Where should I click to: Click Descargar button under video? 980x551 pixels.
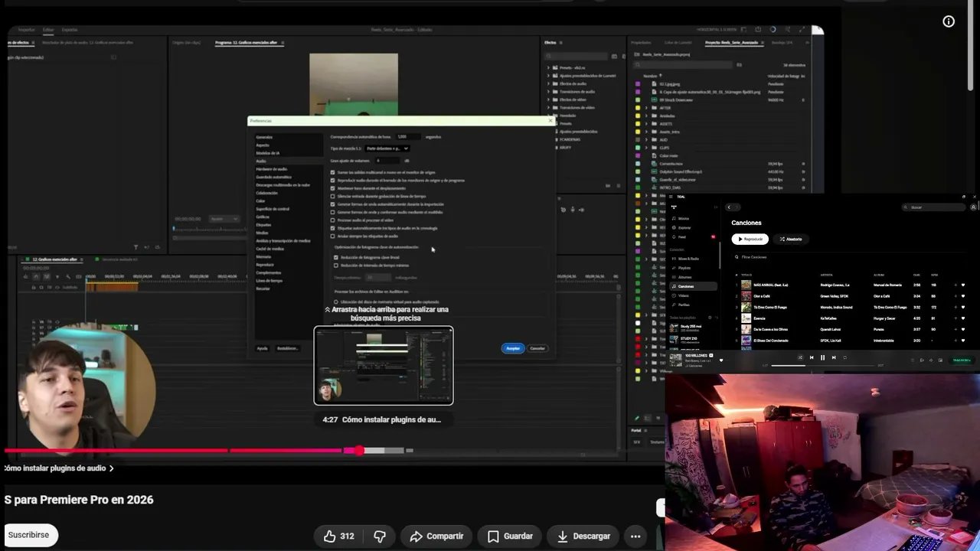click(583, 536)
